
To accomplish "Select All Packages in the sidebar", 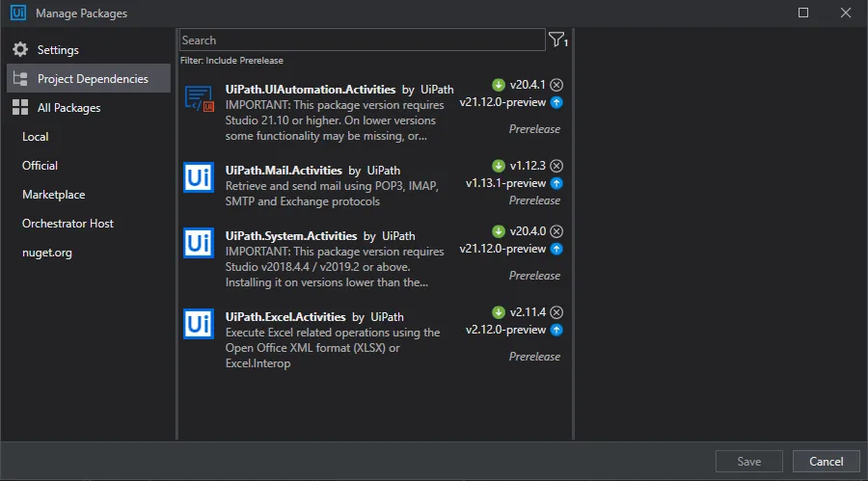I will [68, 108].
